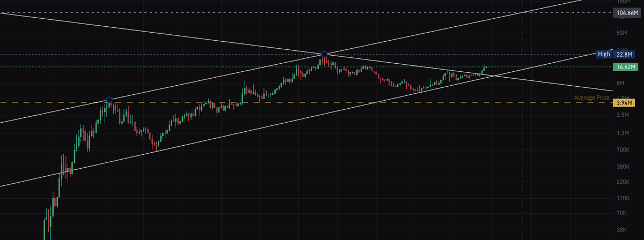
Task: Click the 50M price axis label
Action: tap(622, 33)
